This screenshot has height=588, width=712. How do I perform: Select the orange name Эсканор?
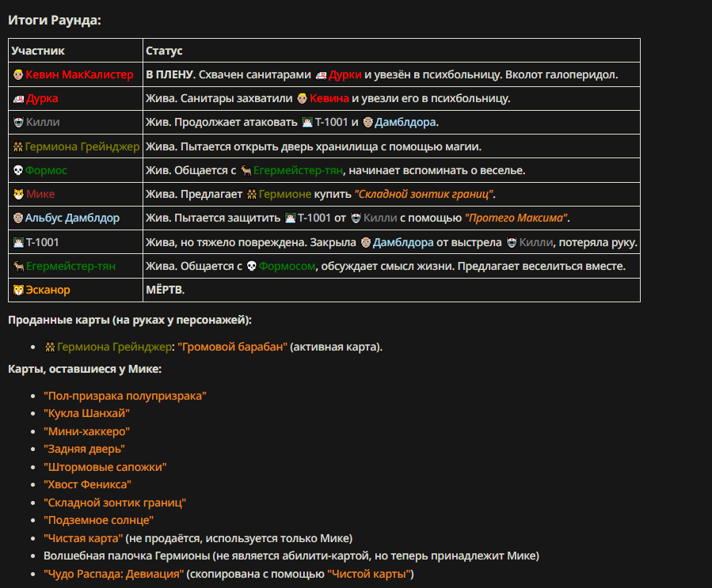coord(48,290)
